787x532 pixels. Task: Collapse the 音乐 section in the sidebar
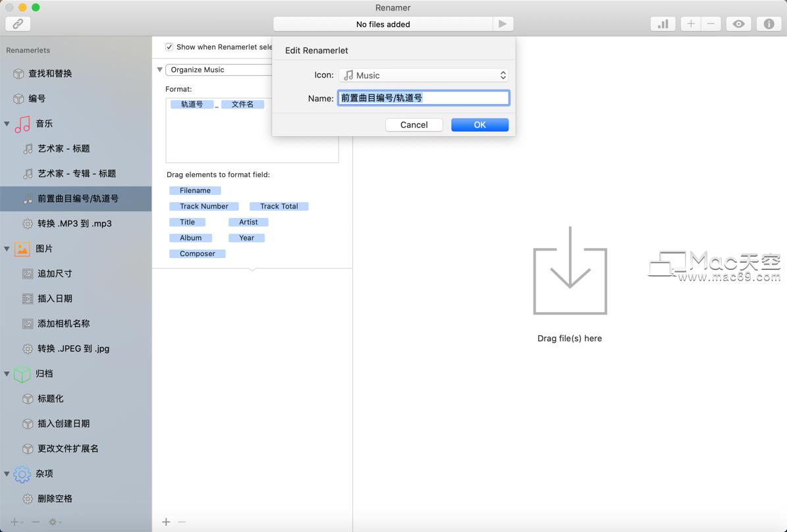pos(6,124)
